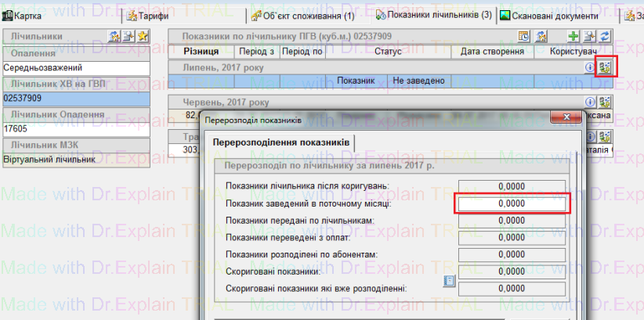Viewport: 644px width, 320px height.
Task: Click the blue refresh arrows icon
Action: (605, 36)
